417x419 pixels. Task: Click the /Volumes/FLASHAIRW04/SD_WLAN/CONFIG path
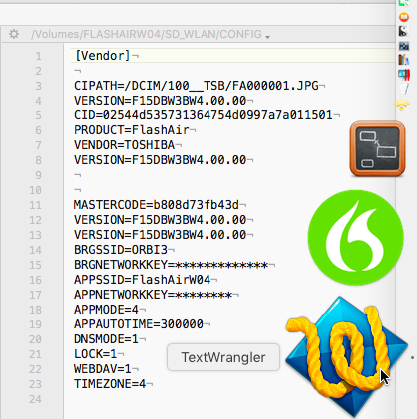pyautogui.click(x=146, y=34)
